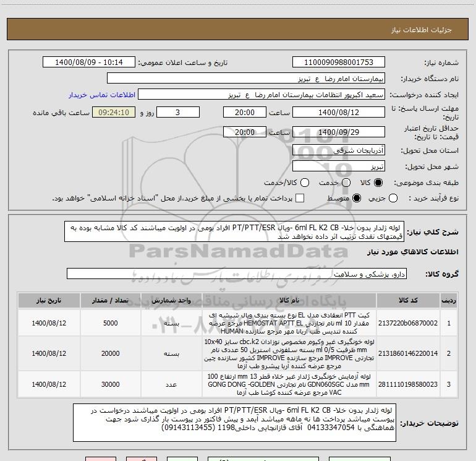Click the نام کالا column header
Viewport: 476px width, 461px height.
coord(289,300)
